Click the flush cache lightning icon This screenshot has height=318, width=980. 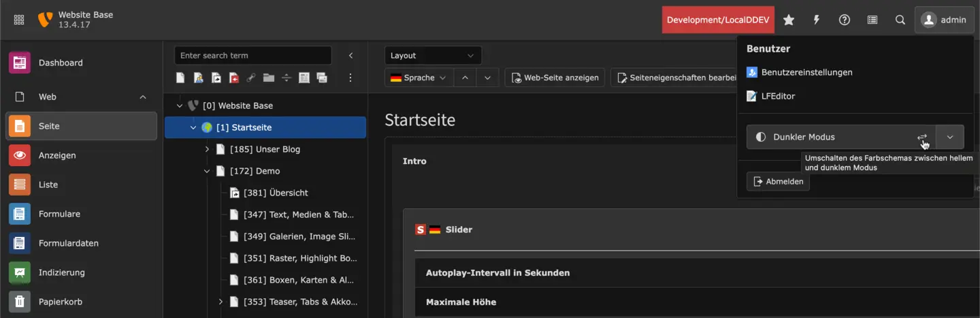(x=817, y=20)
